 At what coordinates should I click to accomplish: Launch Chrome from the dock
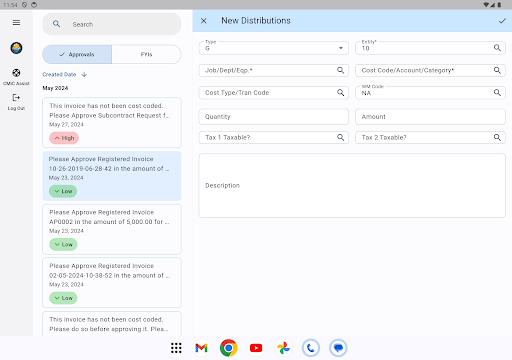pos(229,348)
